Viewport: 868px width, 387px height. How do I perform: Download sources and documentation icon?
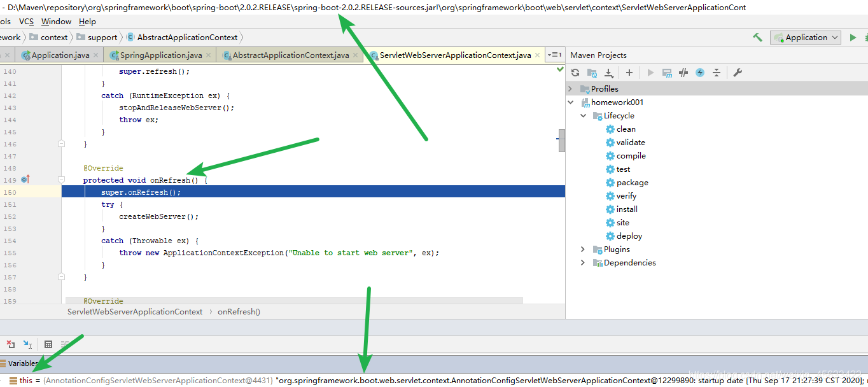(x=609, y=73)
